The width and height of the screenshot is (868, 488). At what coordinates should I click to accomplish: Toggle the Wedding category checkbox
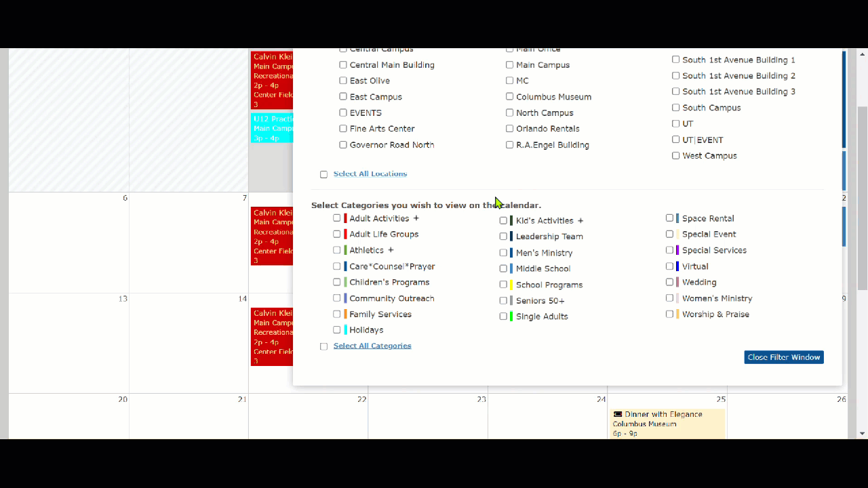pyautogui.click(x=669, y=282)
